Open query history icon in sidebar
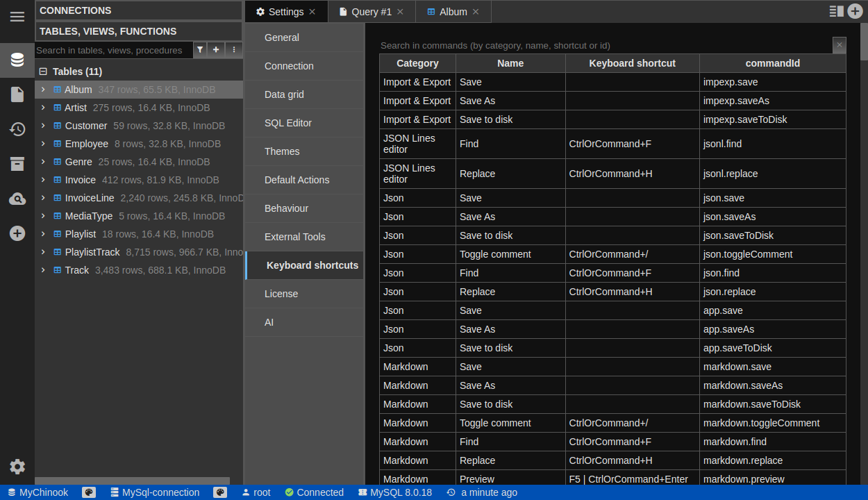 point(17,129)
